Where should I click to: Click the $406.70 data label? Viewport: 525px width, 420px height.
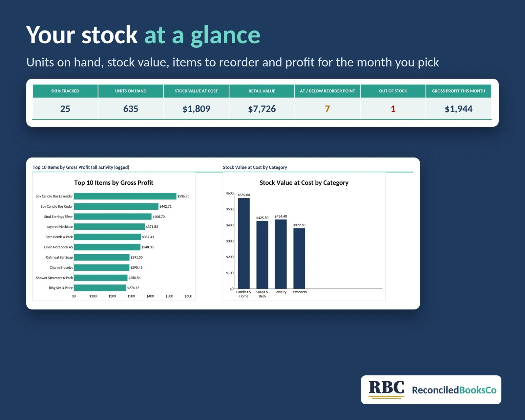coord(158,217)
